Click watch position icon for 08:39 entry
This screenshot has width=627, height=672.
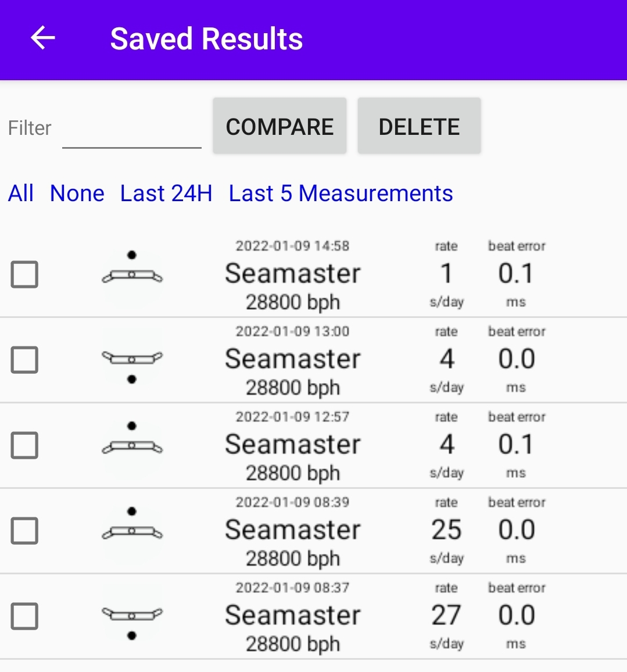[x=132, y=531]
